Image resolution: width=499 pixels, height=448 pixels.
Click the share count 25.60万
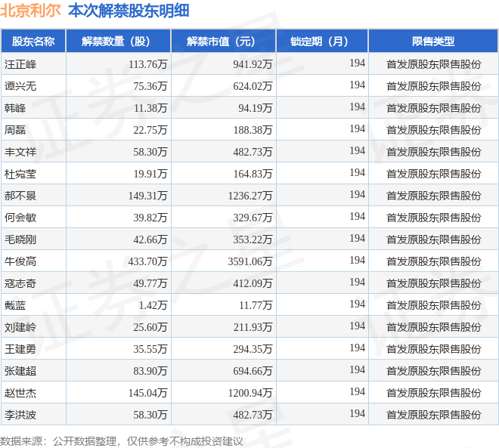(x=150, y=327)
